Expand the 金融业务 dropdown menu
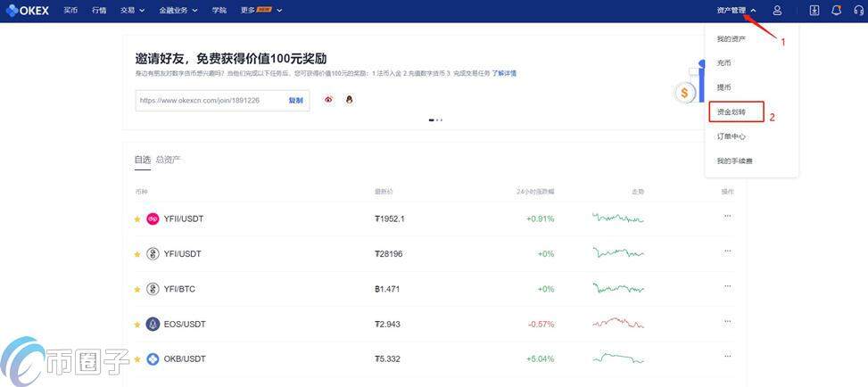This screenshot has height=387, width=868. (178, 10)
